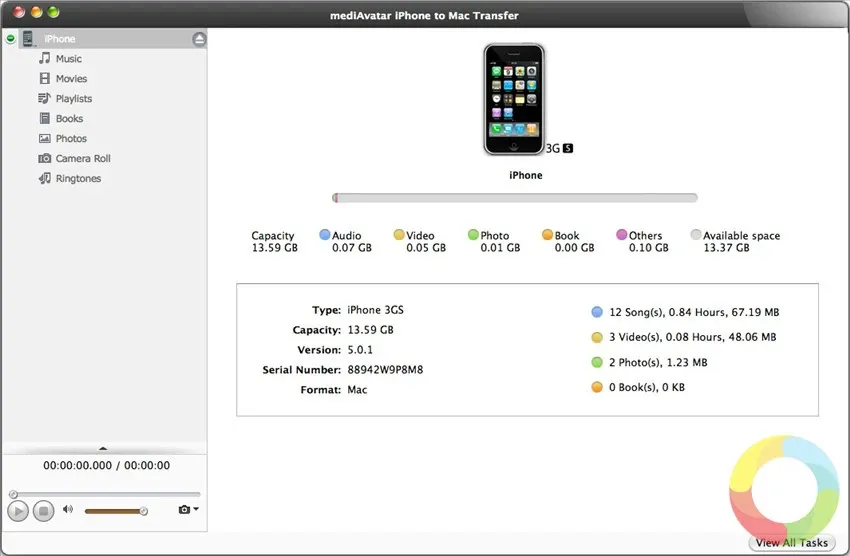Open Playlists in the sidebar
This screenshot has width=850, height=556.
(74, 99)
